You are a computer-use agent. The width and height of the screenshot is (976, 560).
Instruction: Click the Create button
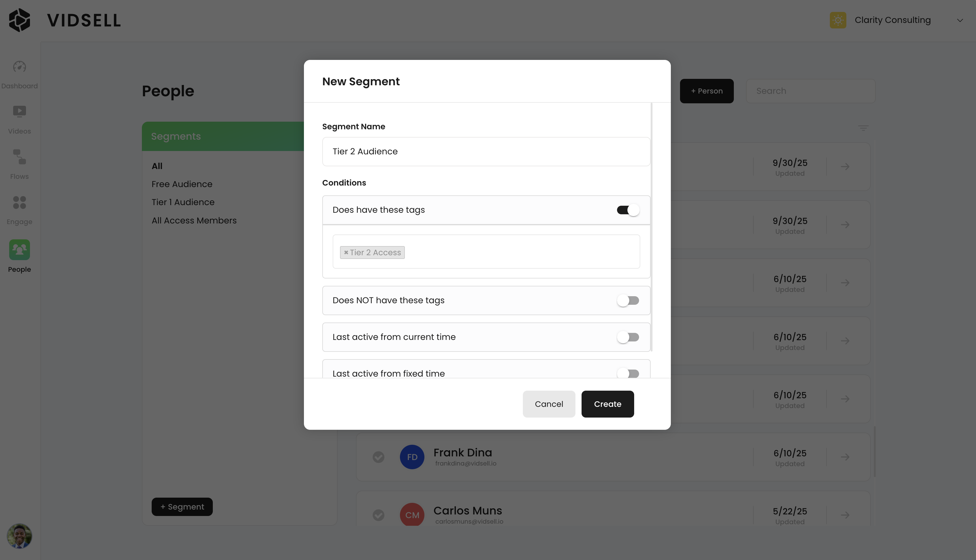(x=607, y=404)
